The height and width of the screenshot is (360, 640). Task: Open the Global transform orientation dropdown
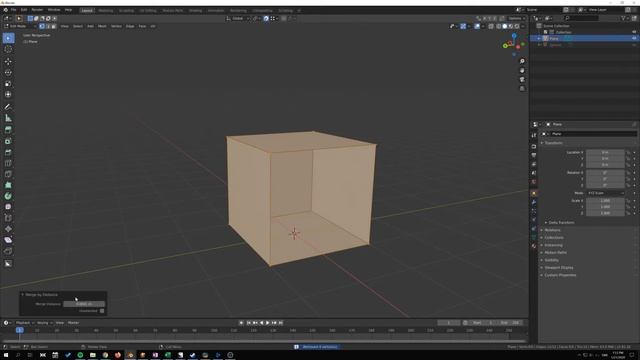click(238, 18)
